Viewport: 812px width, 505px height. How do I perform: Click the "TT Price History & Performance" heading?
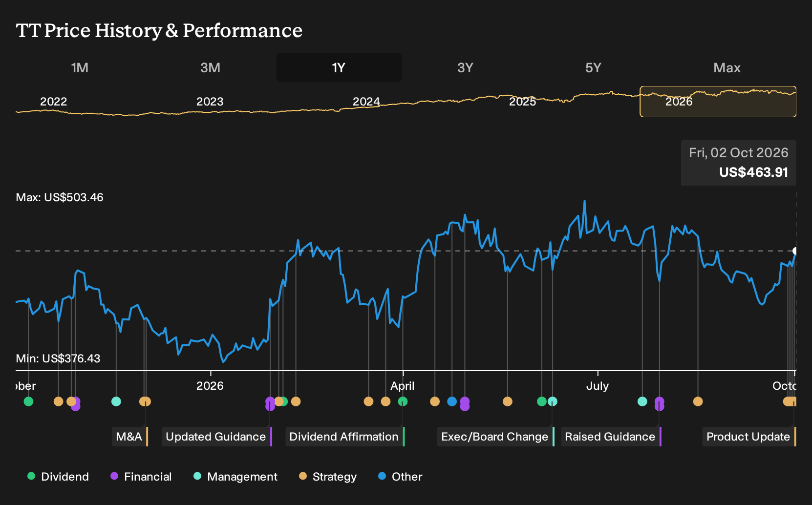pos(159,30)
